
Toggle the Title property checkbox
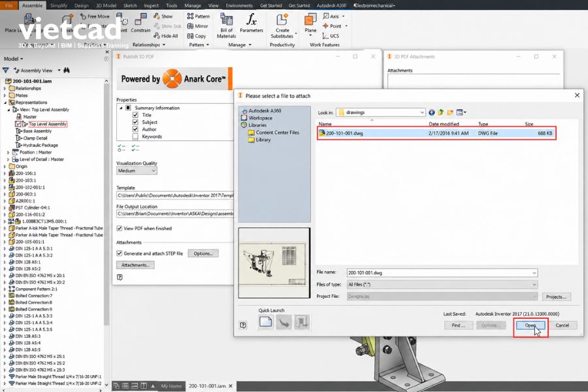(135, 115)
